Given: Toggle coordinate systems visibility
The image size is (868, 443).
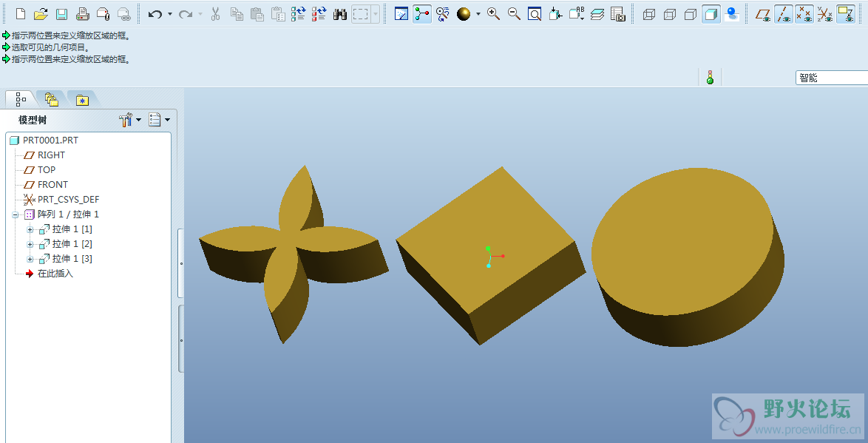Looking at the screenshot, I should click(x=825, y=14).
